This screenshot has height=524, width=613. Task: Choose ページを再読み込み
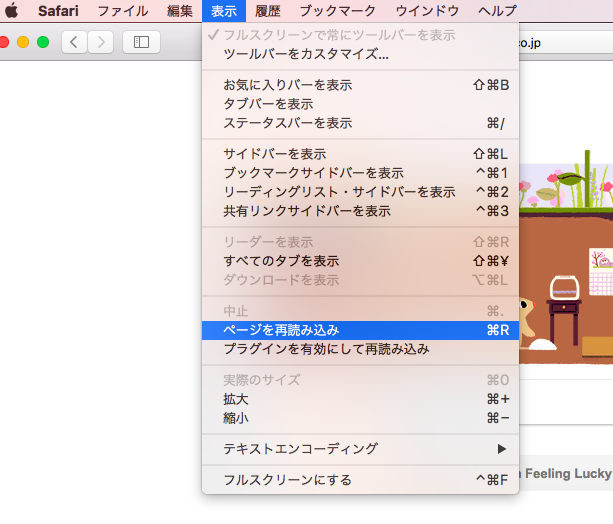pos(360,330)
